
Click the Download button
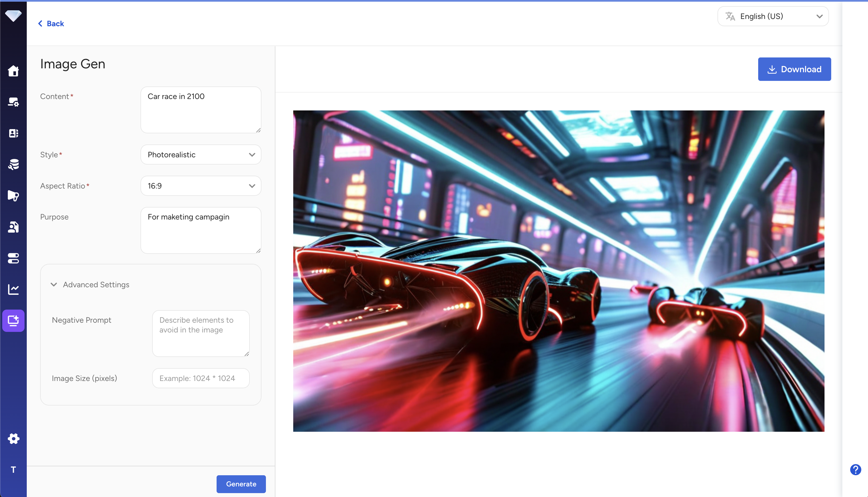click(x=794, y=69)
